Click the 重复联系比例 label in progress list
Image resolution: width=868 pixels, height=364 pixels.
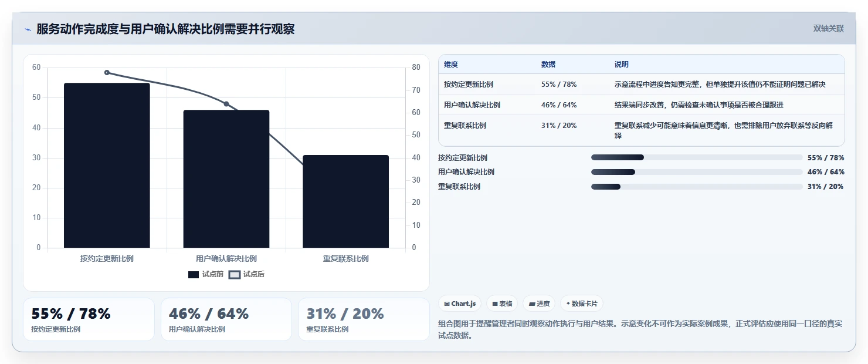point(459,187)
